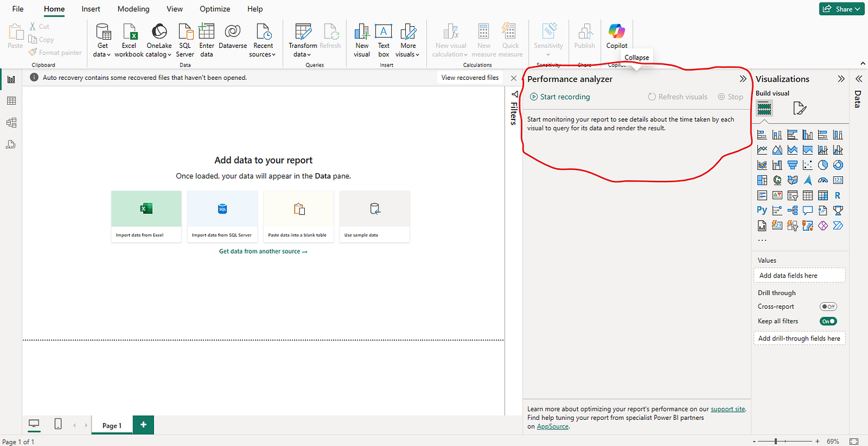Insert an R script visual
This screenshot has width=868, height=446.
837,195
